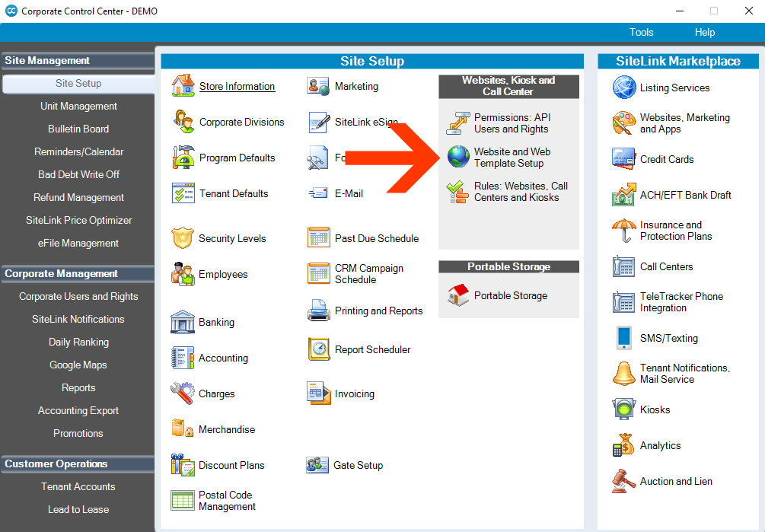Image resolution: width=765 pixels, height=532 pixels.
Task: Open the Portable Storage house icon
Action: (x=458, y=295)
